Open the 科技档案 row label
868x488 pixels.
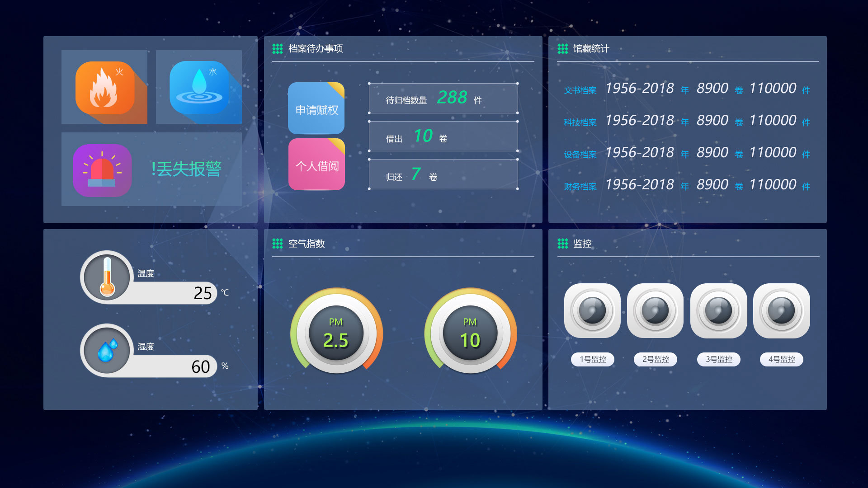(x=580, y=122)
